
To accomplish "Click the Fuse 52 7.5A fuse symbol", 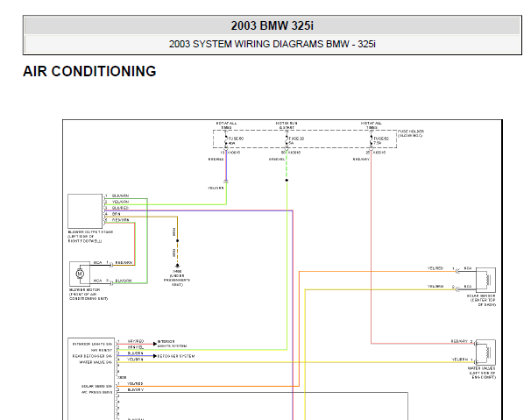I will click(x=371, y=140).
